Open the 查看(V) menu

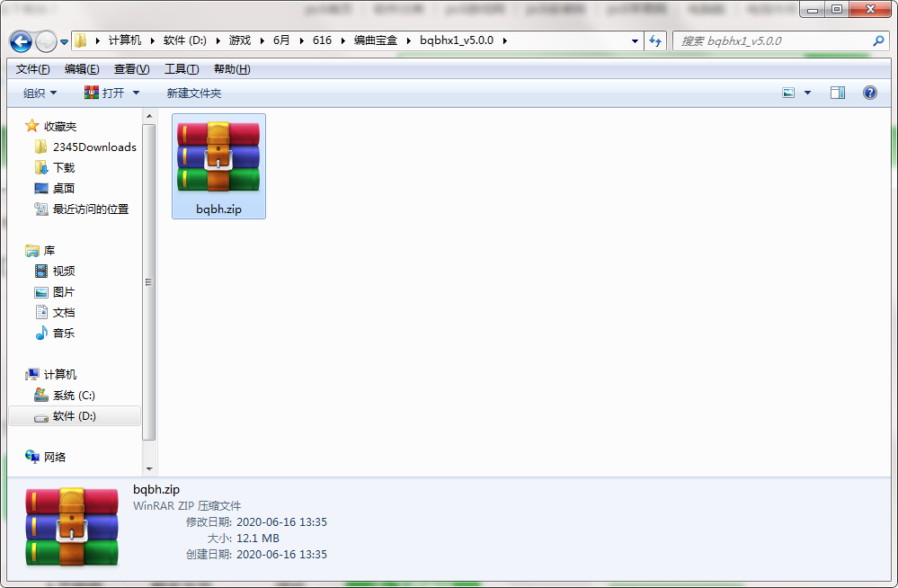tap(132, 69)
